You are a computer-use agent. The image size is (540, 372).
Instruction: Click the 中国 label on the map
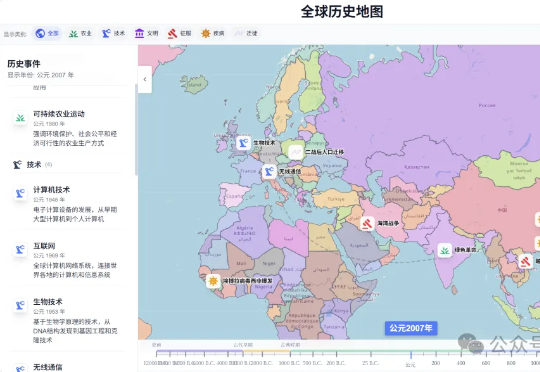point(502,210)
